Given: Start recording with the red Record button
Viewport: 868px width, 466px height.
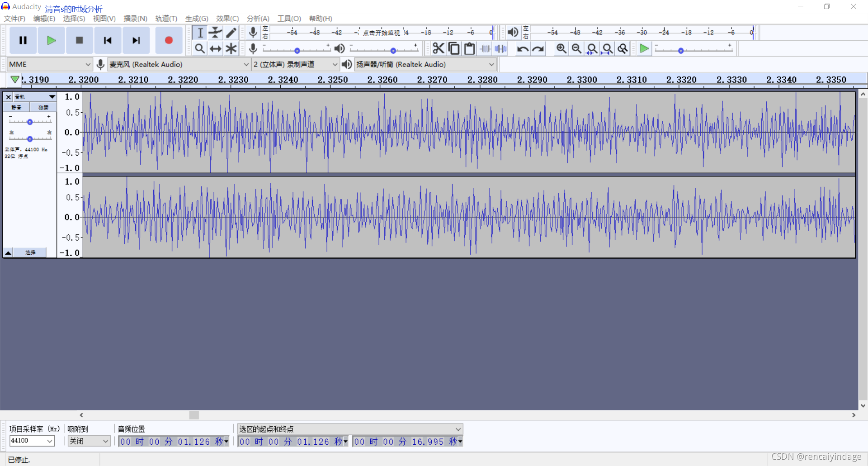Looking at the screenshot, I should click(169, 40).
